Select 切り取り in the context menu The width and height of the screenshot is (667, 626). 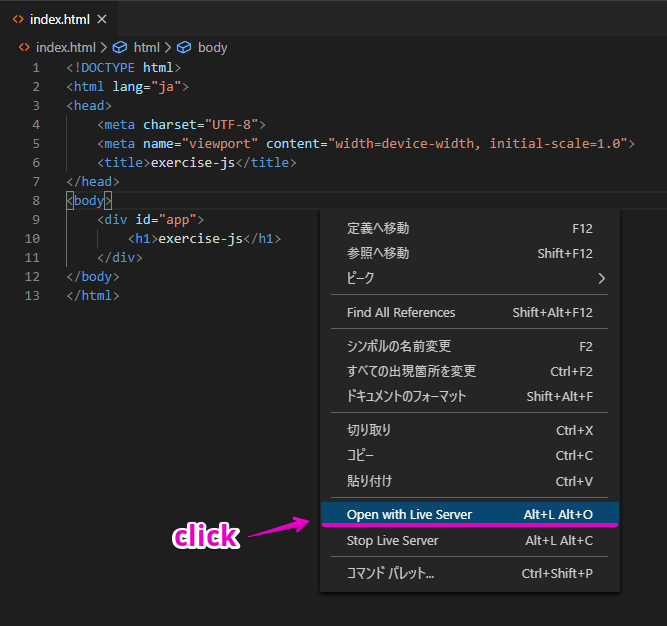click(x=369, y=430)
